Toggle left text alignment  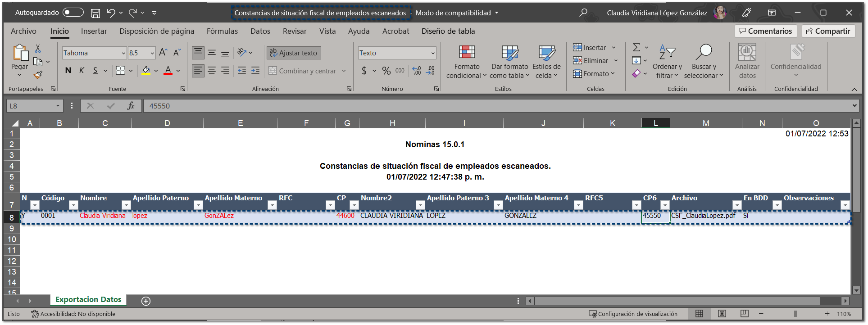tap(198, 71)
